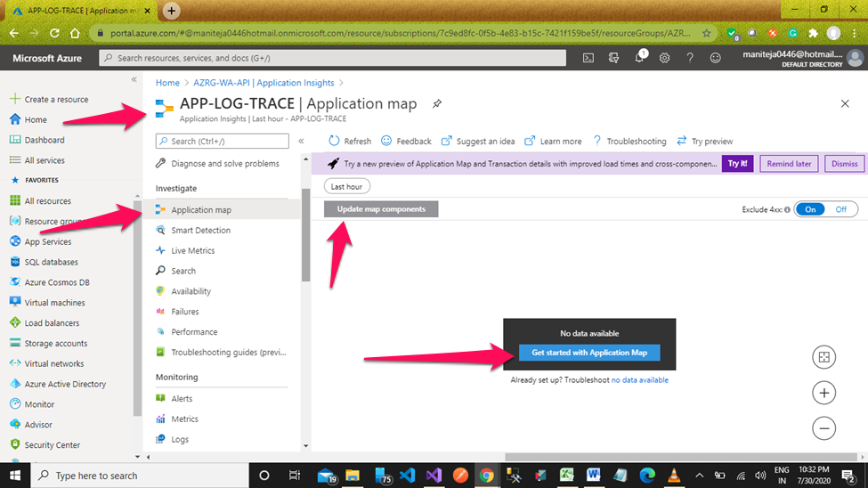Click the Windows Start button

15,476
